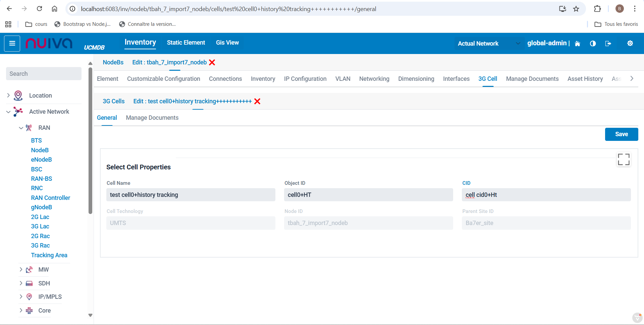
Task: Toggle the dark/light contrast theme icon
Action: click(x=593, y=44)
